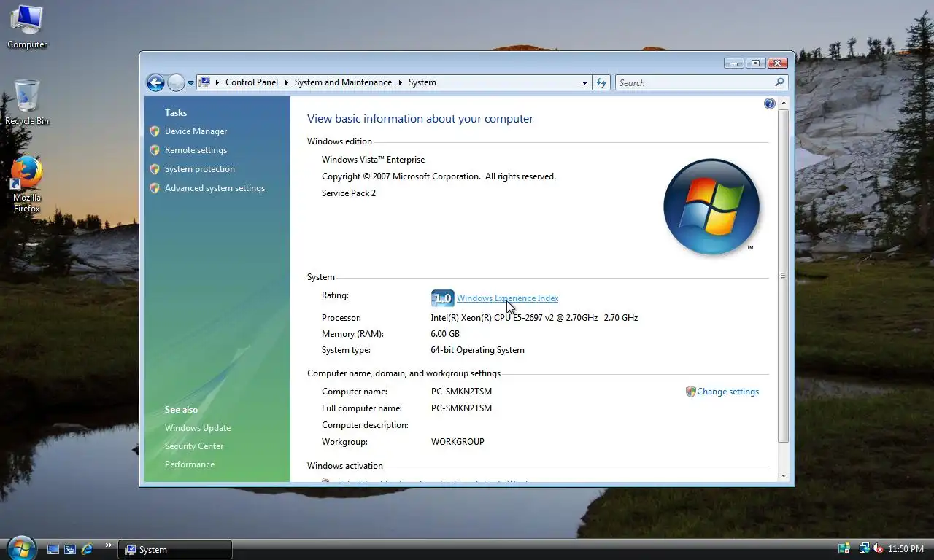Open Advanced system settings link
The height and width of the screenshot is (560, 934).
click(x=215, y=188)
